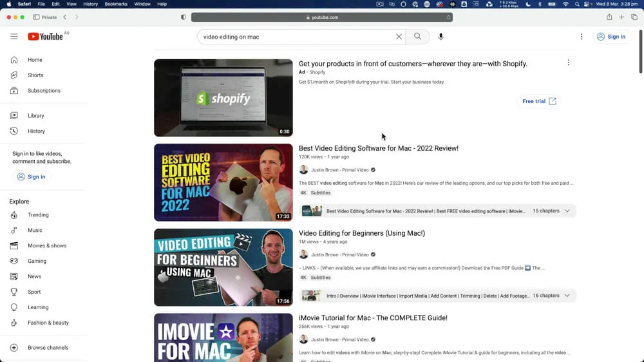Open YouTube settings three-dot menu
This screenshot has height=362, width=644.
(x=582, y=37)
